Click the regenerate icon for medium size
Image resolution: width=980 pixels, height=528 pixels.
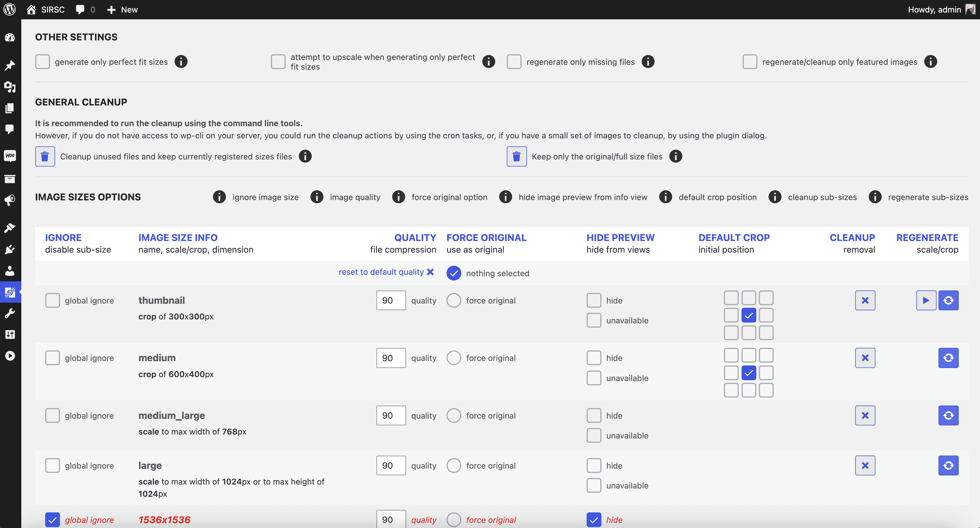[x=949, y=357]
